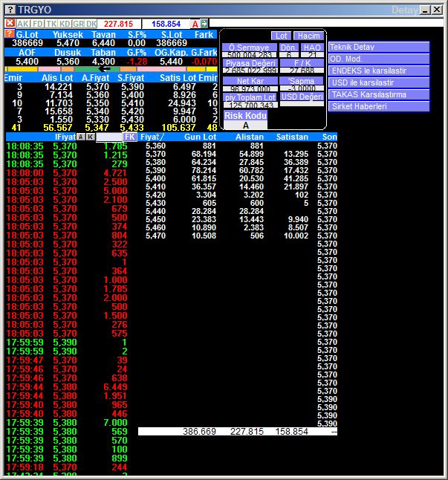This screenshot has width=448, height=480.
Task: Click the Satistan column header
Action: [x=292, y=137]
